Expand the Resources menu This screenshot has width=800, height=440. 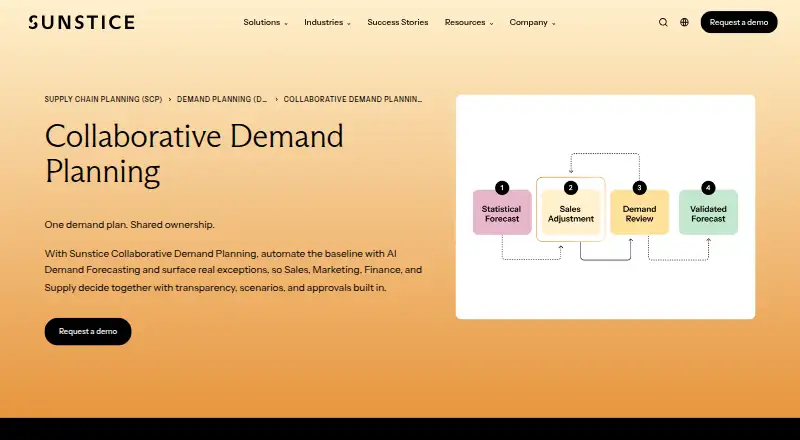point(469,22)
